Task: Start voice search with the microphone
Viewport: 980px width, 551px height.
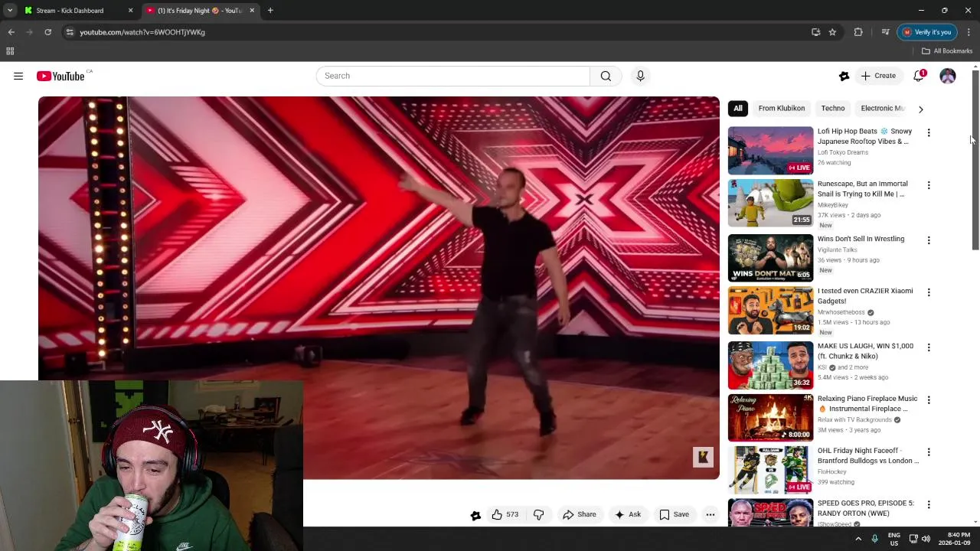Action: [x=641, y=76]
